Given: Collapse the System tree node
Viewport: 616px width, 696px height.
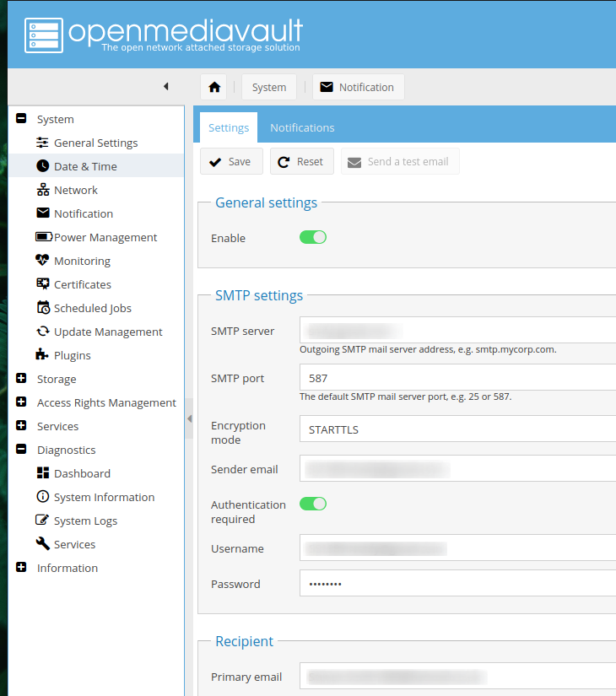Looking at the screenshot, I should point(21,118).
